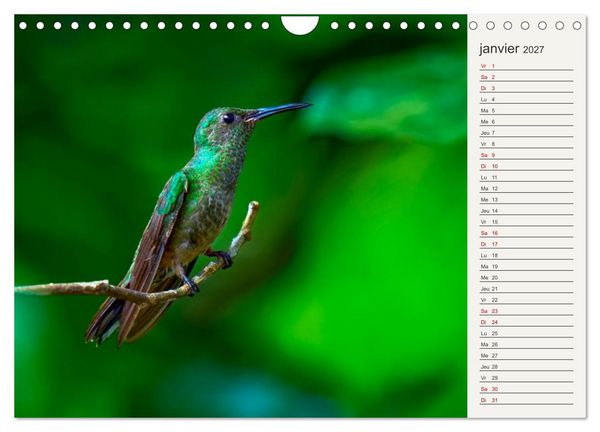Image resolution: width=600 pixels, height=432 pixels.
Task: Select the 'Me 20' date row
Action: [x=527, y=277]
